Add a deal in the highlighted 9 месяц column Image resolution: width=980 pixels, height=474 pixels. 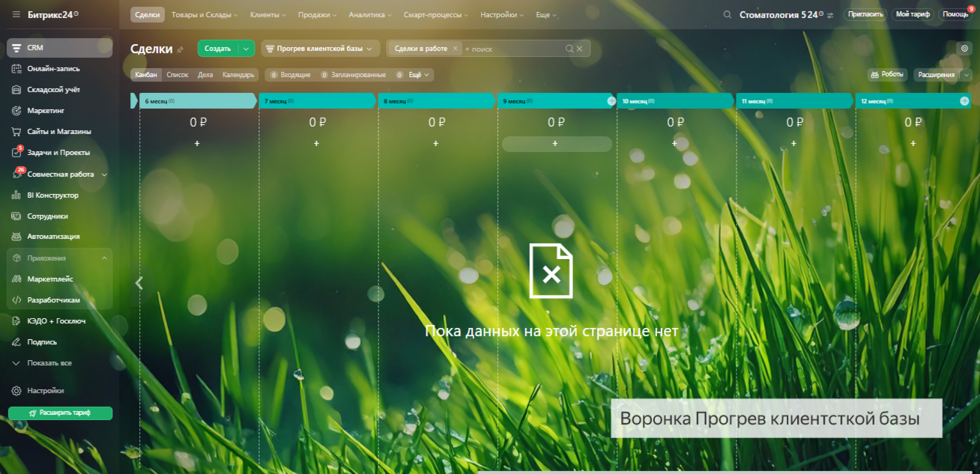555,144
